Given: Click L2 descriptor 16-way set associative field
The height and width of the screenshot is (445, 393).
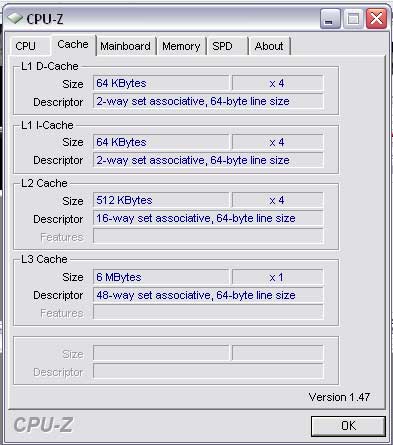Looking at the screenshot, I should (x=208, y=218).
